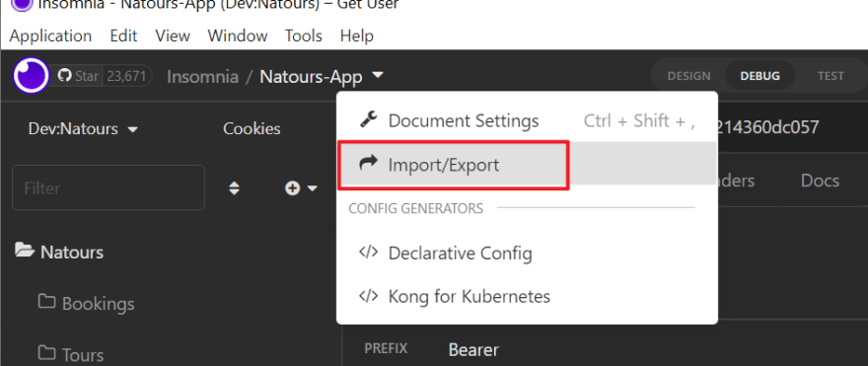Viewport: 868px width, 366px height.
Task: Expand the Tours folder
Action: (71, 354)
